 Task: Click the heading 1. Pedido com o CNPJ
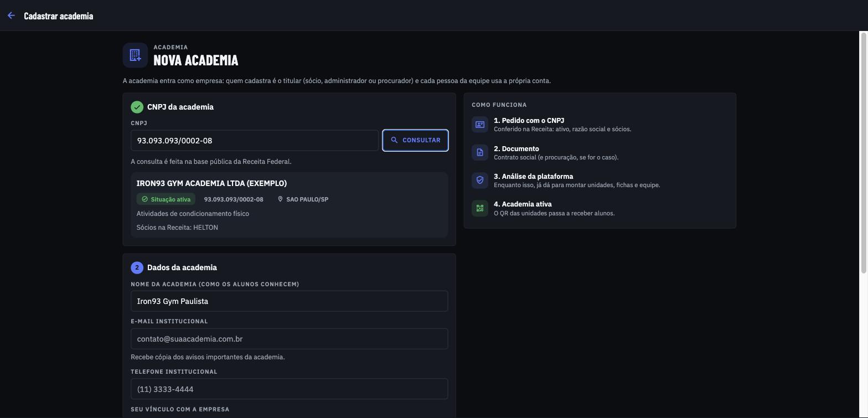(x=529, y=120)
